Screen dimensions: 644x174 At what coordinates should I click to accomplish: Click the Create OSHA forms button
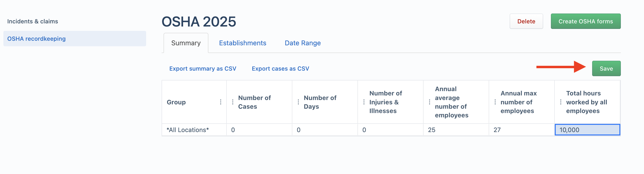[x=585, y=21]
